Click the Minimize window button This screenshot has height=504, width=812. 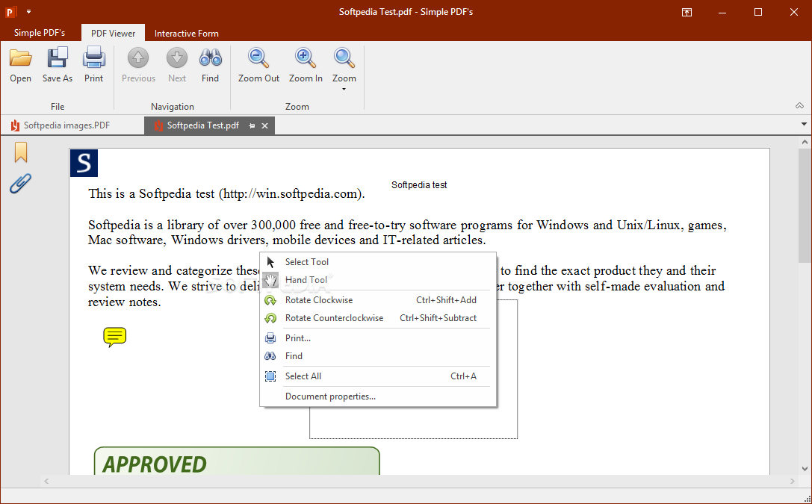pyautogui.click(x=722, y=12)
